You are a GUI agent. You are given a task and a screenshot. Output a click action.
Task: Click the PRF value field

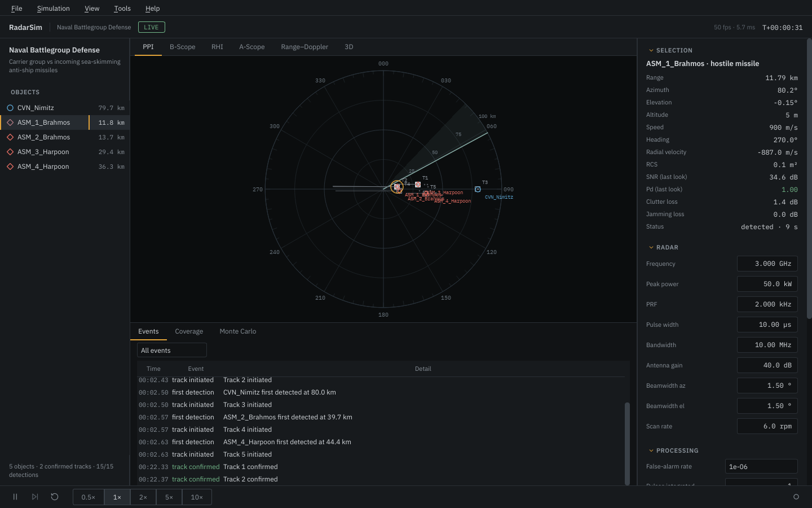pos(767,304)
